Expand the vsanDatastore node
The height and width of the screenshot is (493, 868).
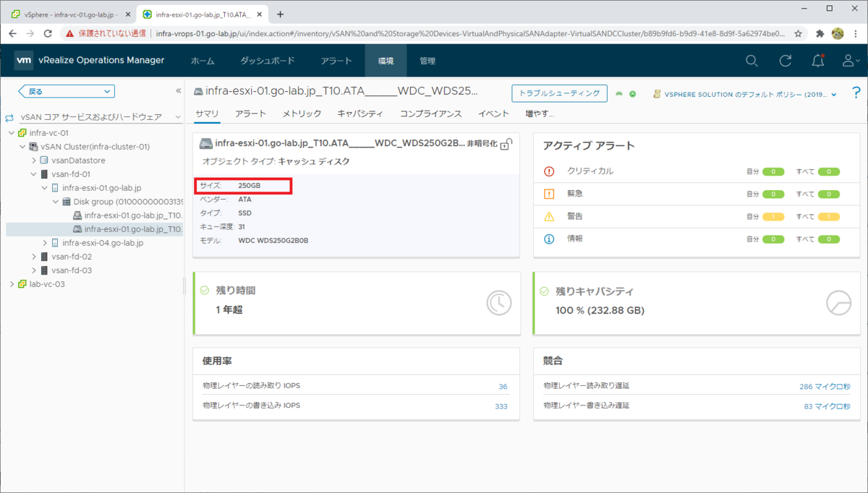[x=33, y=160]
